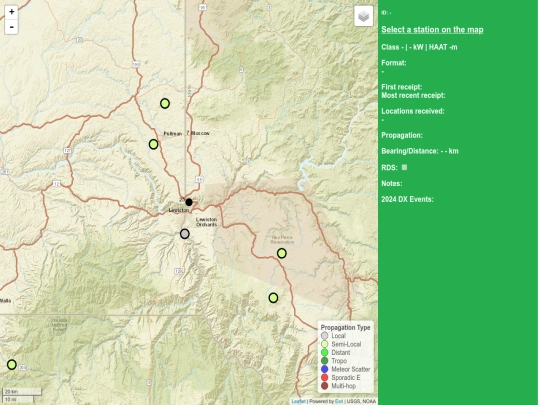
Task: Click the RDS indicator square
Action: [x=404, y=167]
